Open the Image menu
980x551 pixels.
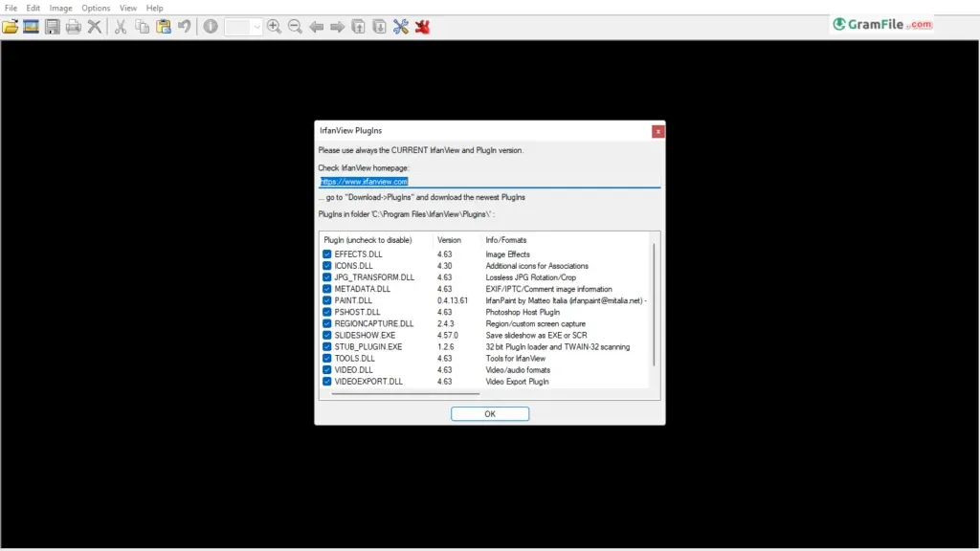pos(60,8)
